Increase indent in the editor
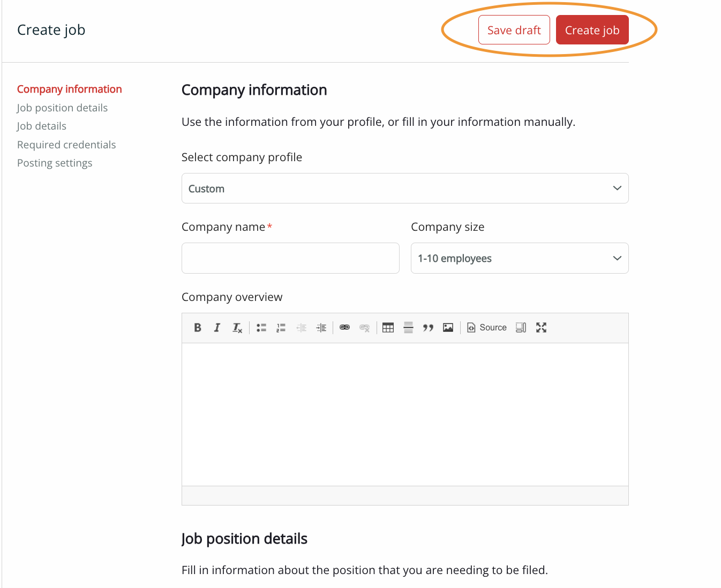Image resolution: width=721 pixels, height=588 pixels. (321, 328)
